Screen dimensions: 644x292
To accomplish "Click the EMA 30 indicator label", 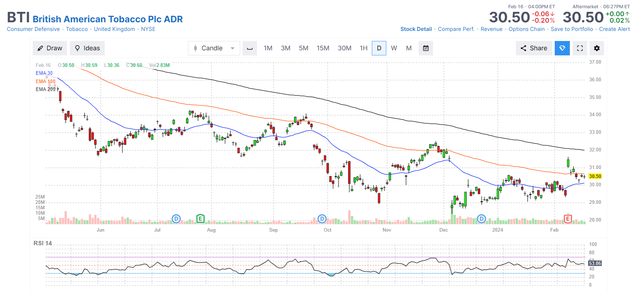I will coord(44,73).
